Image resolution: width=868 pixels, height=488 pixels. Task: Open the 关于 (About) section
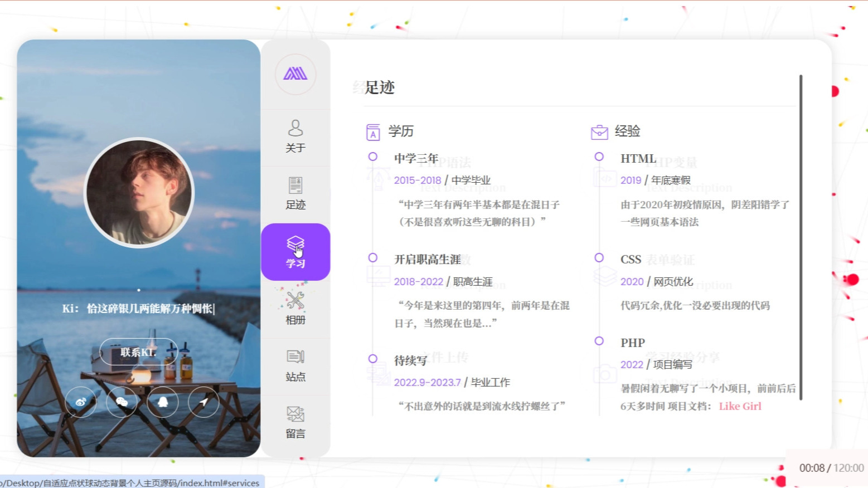295,137
